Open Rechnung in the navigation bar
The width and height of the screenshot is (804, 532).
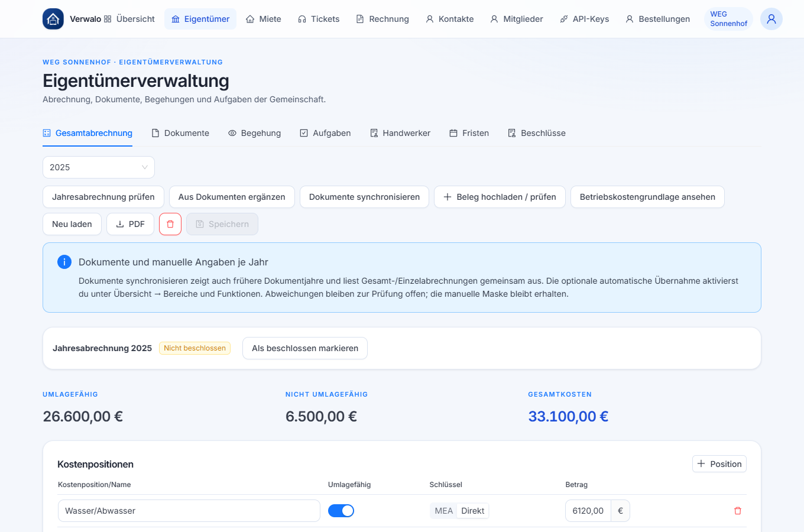(382, 19)
